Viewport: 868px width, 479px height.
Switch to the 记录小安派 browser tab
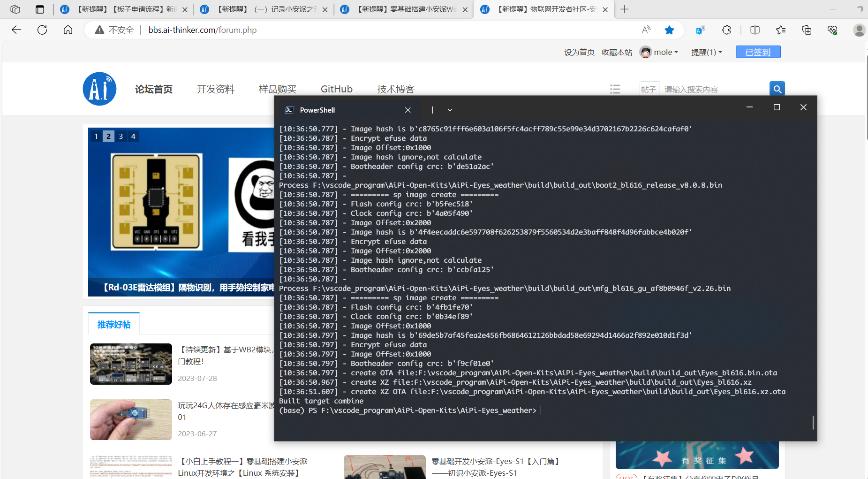click(x=264, y=9)
